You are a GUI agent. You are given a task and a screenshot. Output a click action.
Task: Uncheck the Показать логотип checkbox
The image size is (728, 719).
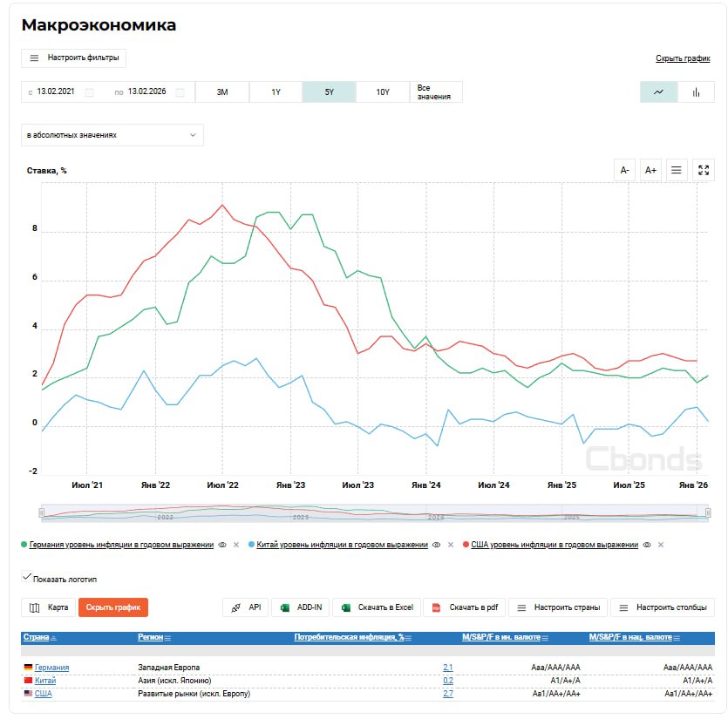(27, 578)
